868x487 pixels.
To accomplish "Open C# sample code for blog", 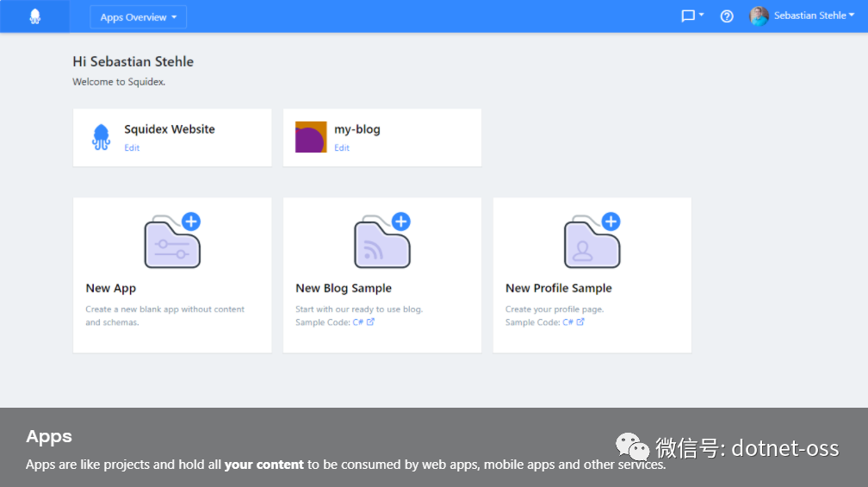I will [357, 322].
